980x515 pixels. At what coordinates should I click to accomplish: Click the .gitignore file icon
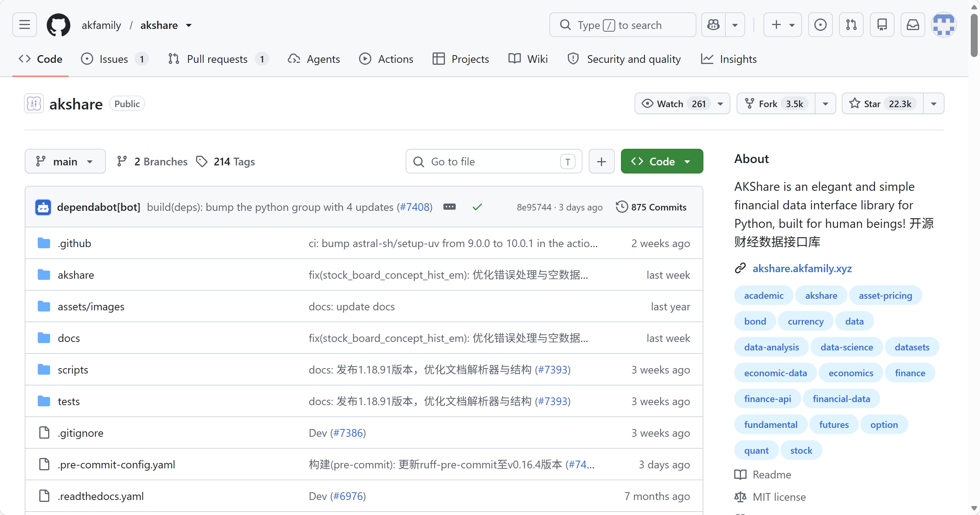click(x=44, y=433)
